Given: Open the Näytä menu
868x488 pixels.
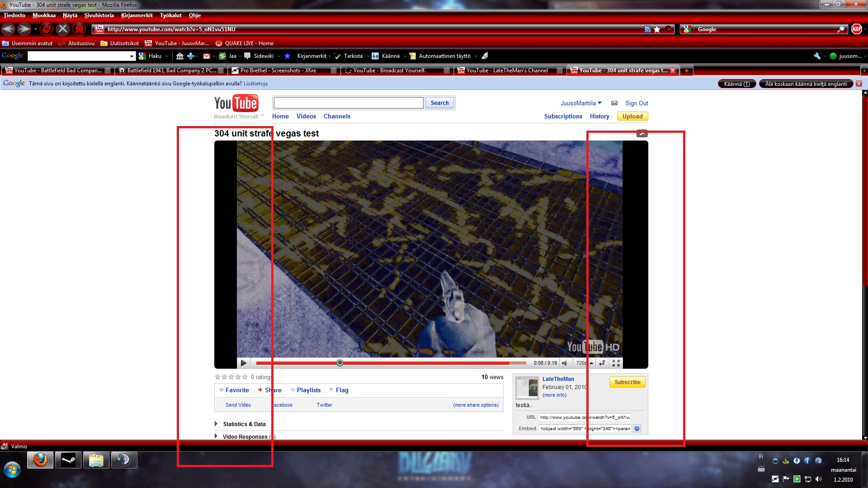Looking at the screenshot, I should tap(70, 15).
